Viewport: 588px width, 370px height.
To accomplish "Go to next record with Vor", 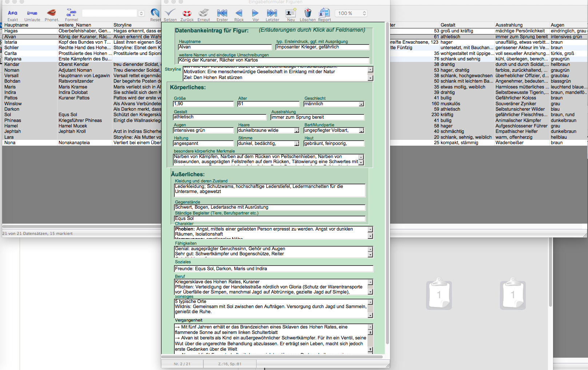I will 255,15.
